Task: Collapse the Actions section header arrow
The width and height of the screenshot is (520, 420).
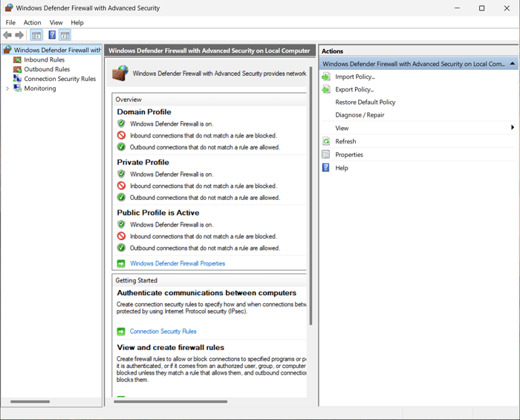Action: point(513,64)
